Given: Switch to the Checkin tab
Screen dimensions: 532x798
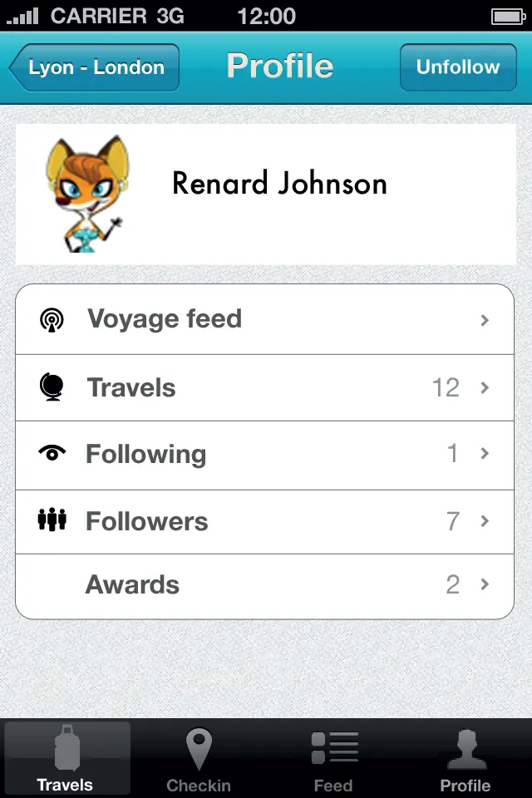Looking at the screenshot, I should coord(199,758).
